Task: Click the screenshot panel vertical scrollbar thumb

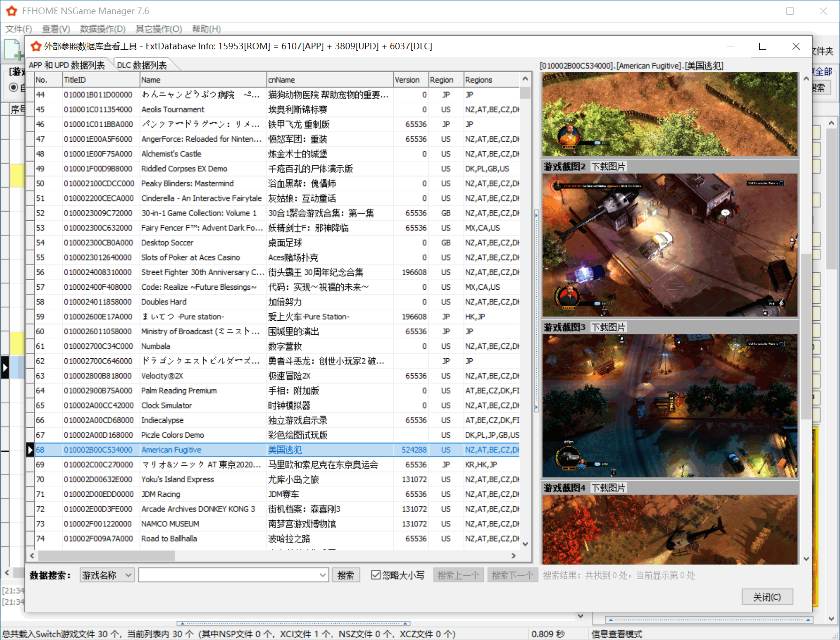Action: [x=806, y=336]
